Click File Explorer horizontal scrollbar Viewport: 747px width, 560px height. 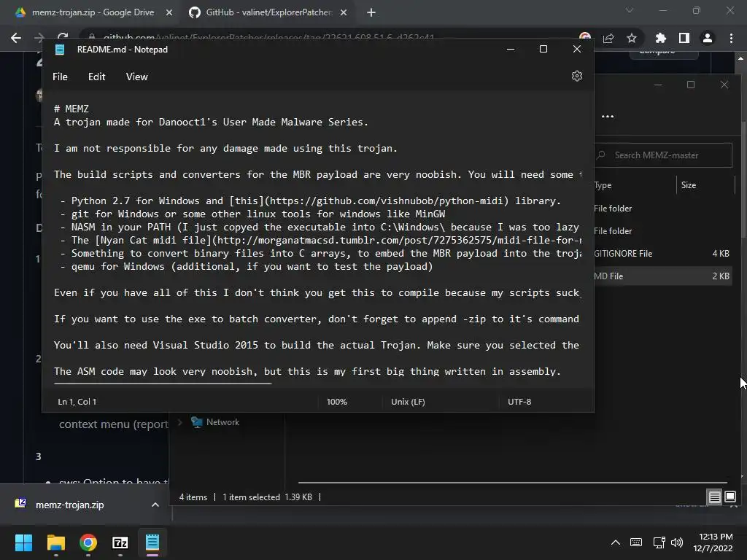coord(512,483)
